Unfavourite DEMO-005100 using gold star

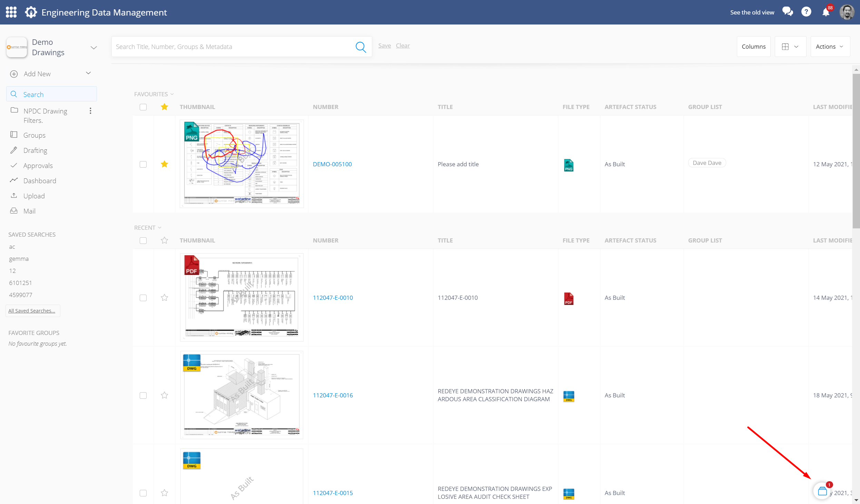click(x=165, y=164)
